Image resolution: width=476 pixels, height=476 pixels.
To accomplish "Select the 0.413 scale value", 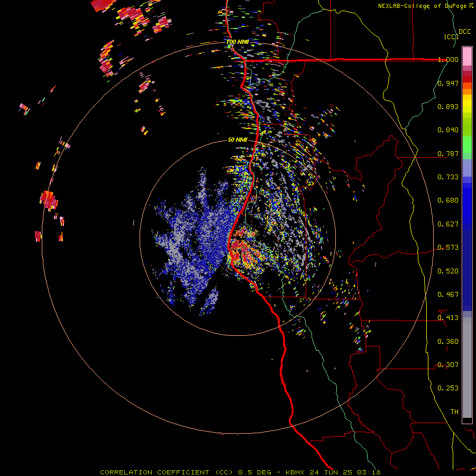I will pyautogui.click(x=448, y=318).
